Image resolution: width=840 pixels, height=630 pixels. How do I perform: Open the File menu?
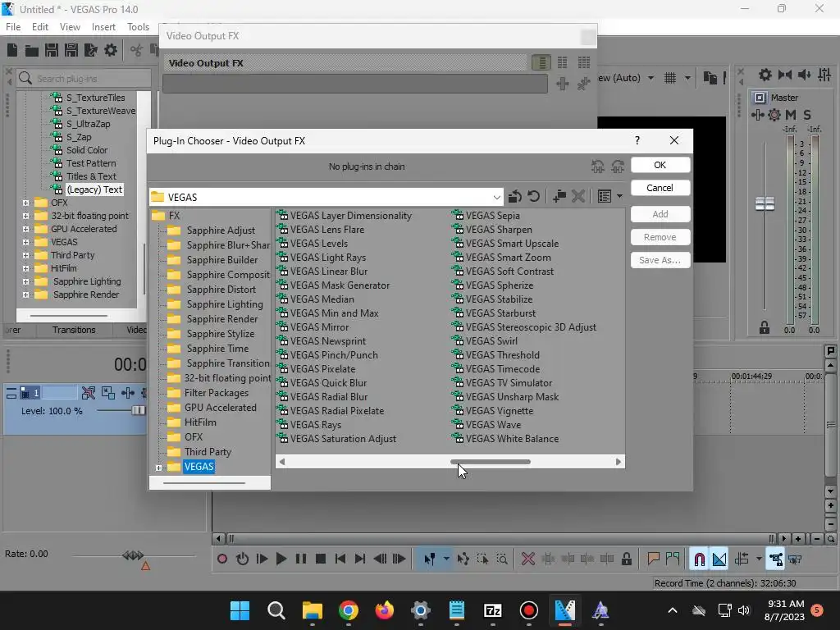coord(13,27)
